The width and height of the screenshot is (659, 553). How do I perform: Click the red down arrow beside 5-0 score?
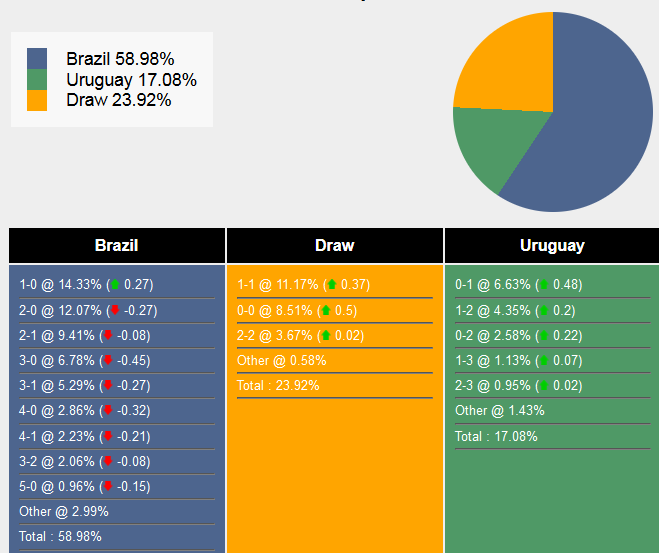[108, 487]
